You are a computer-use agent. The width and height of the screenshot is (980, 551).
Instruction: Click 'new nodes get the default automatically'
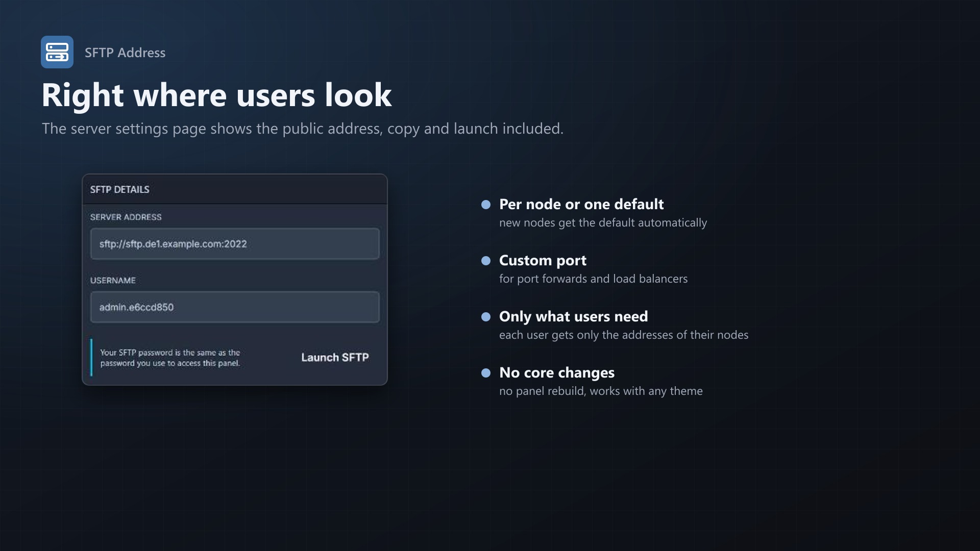pyautogui.click(x=603, y=223)
